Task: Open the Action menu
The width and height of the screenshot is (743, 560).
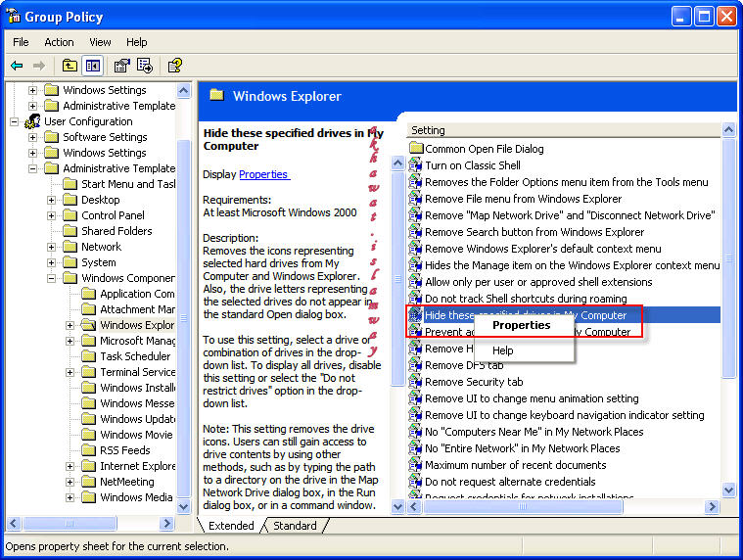Action: click(x=59, y=42)
